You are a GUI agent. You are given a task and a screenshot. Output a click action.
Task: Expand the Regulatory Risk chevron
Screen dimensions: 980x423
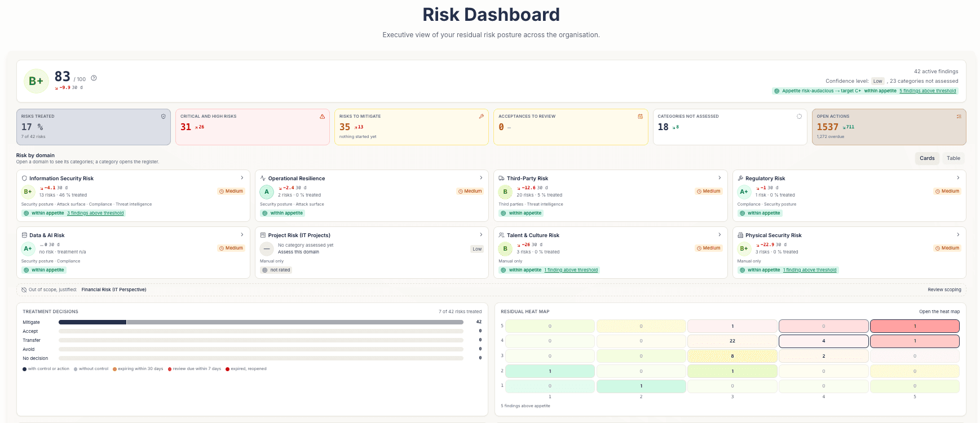958,178
